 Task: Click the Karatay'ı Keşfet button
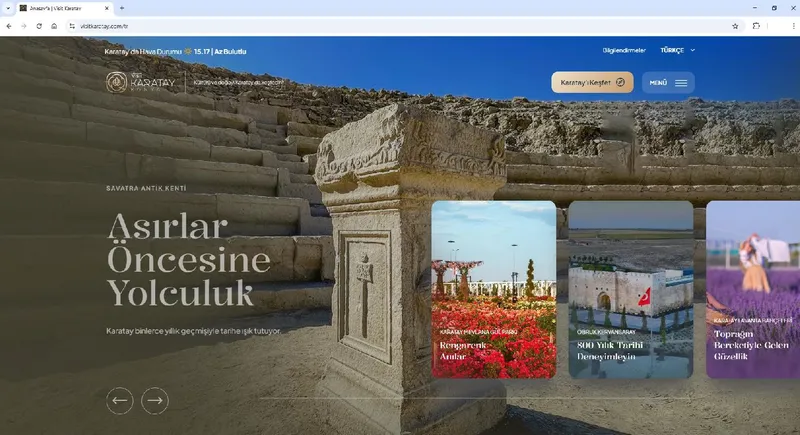pyautogui.click(x=591, y=83)
